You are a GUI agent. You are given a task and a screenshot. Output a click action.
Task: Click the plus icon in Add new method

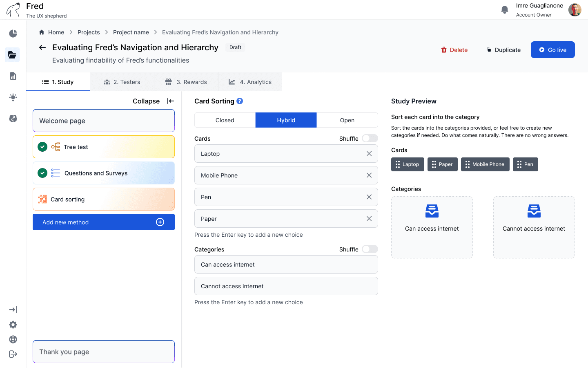click(x=160, y=222)
